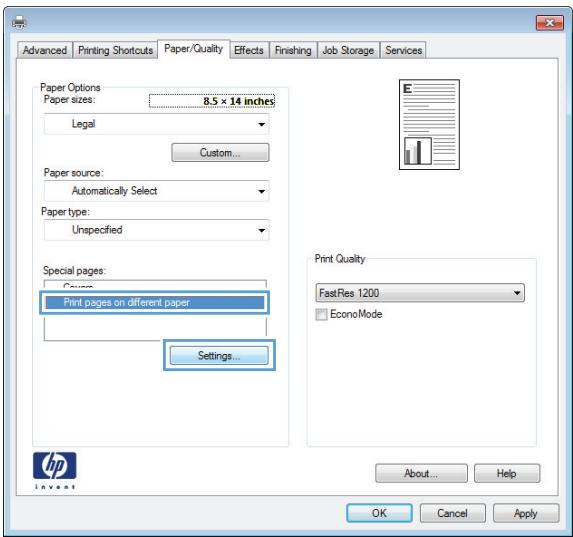Open the Paper type Unspecified dropdown
Screen dimensions: 573x537
(156, 230)
